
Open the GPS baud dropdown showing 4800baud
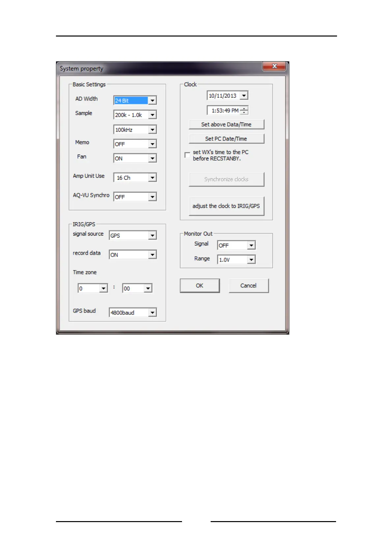tap(133, 313)
